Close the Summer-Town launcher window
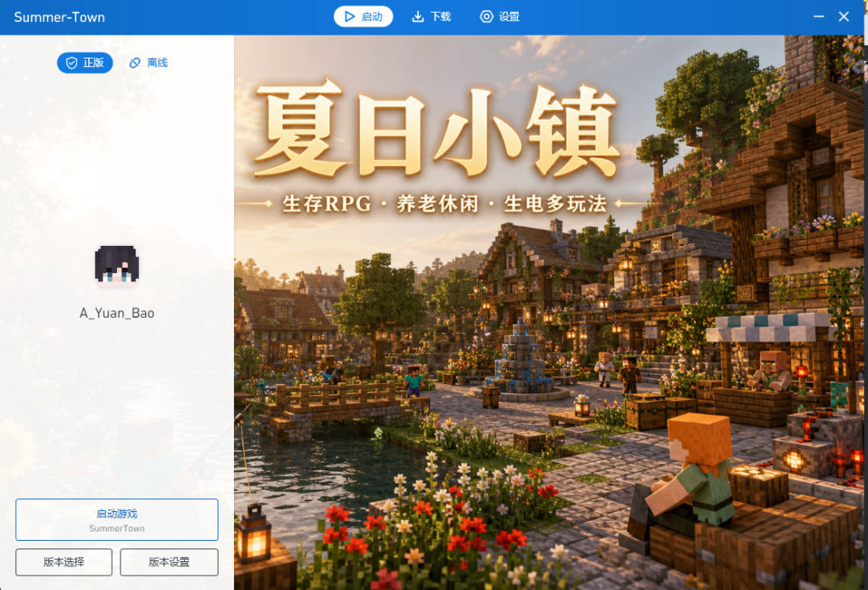868x590 pixels. click(x=843, y=17)
